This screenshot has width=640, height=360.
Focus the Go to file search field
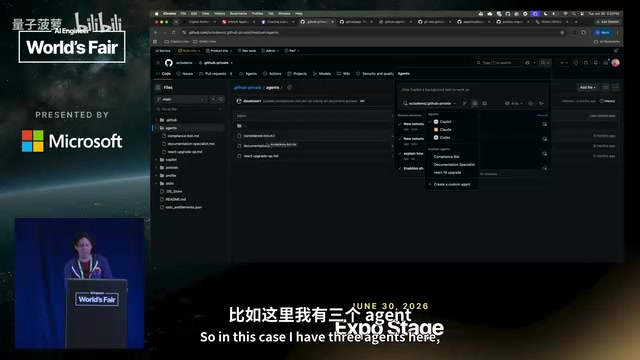189,109
